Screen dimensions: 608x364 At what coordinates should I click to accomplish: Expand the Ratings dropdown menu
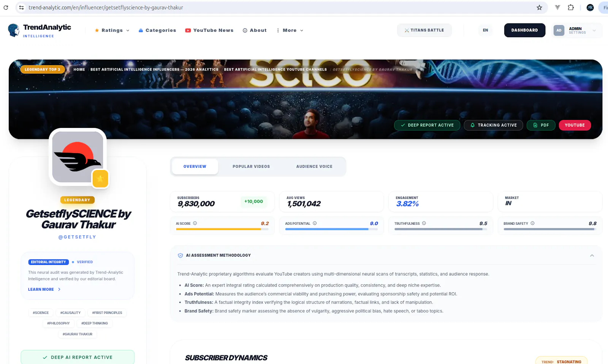(x=112, y=30)
